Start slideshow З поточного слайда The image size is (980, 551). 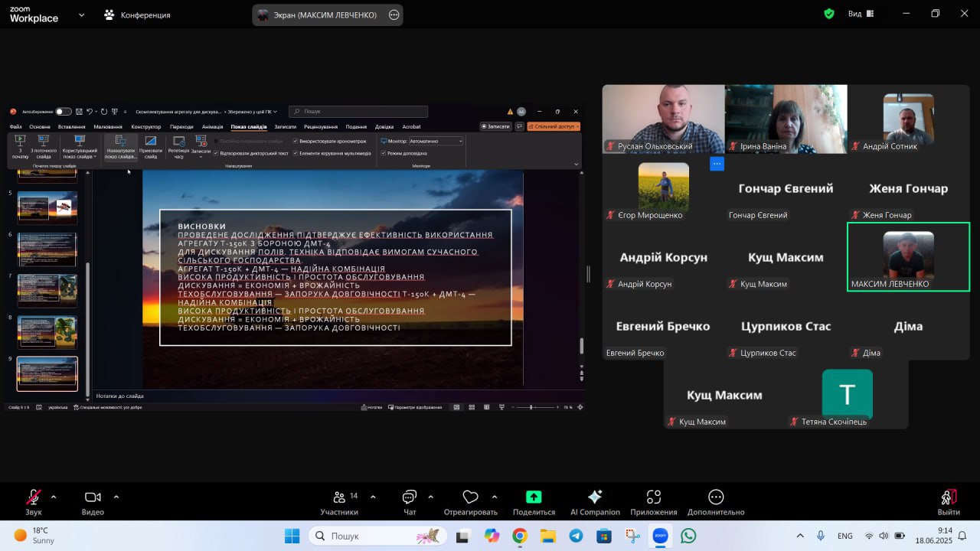coord(44,148)
